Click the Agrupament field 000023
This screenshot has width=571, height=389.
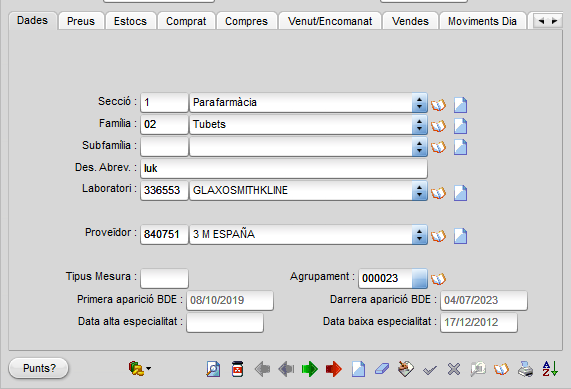tap(385, 279)
